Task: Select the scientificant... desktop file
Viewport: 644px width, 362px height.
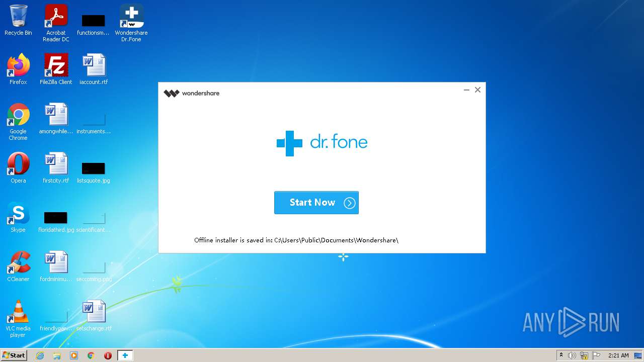Action: click(x=94, y=222)
